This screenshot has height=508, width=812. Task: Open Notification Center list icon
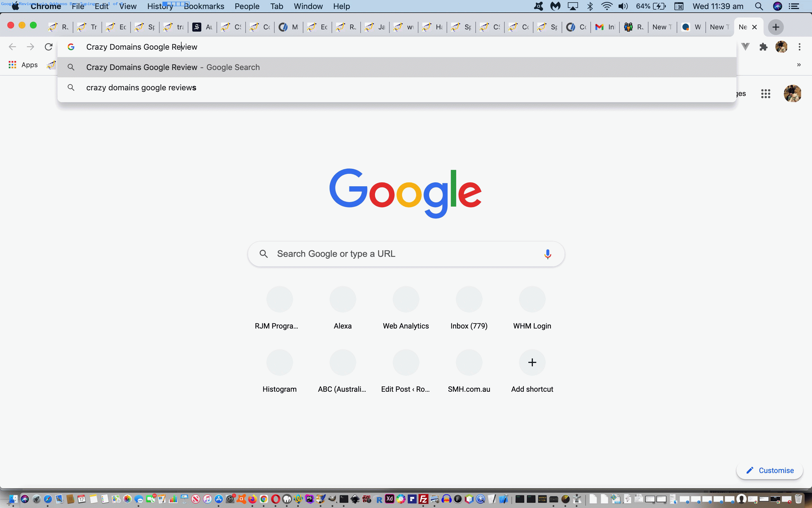pyautogui.click(x=794, y=6)
